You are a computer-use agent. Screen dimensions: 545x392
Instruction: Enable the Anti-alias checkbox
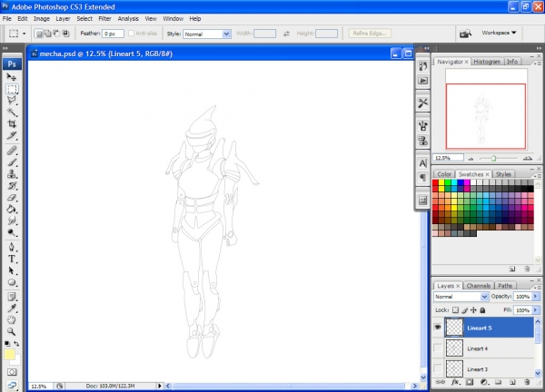(x=131, y=34)
